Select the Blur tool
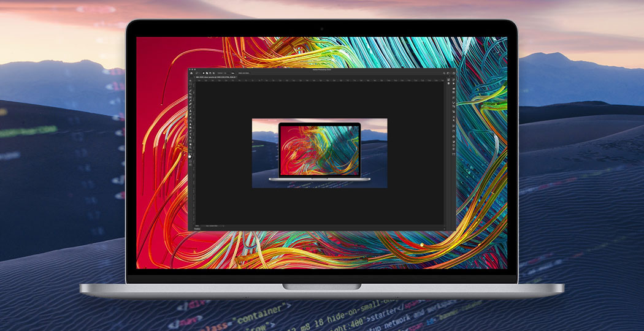This screenshot has height=331, width=644. (x=190, y=124)
